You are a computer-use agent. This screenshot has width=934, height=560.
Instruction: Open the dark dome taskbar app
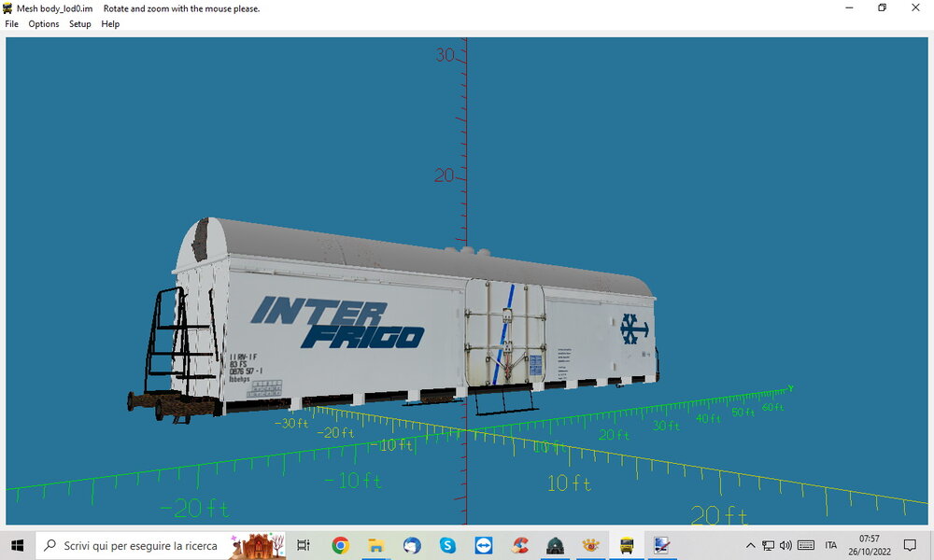pos(555,545)
